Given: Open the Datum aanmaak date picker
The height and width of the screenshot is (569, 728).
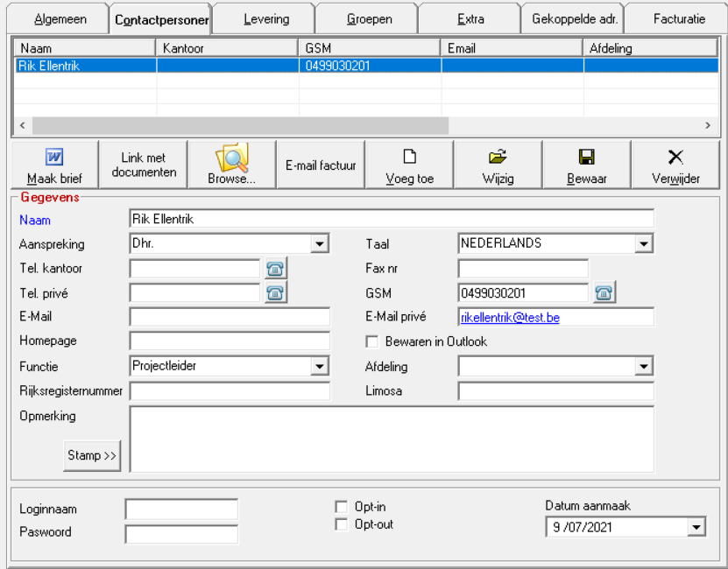Looking at the screenshot, I should [696, 527].
